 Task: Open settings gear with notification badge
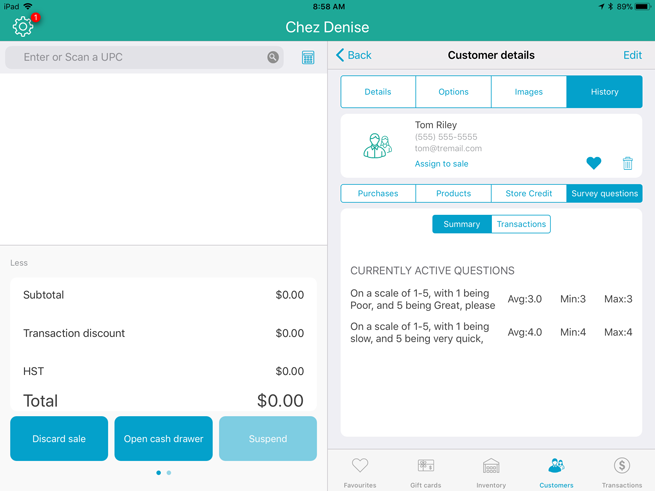click(23, 26)
